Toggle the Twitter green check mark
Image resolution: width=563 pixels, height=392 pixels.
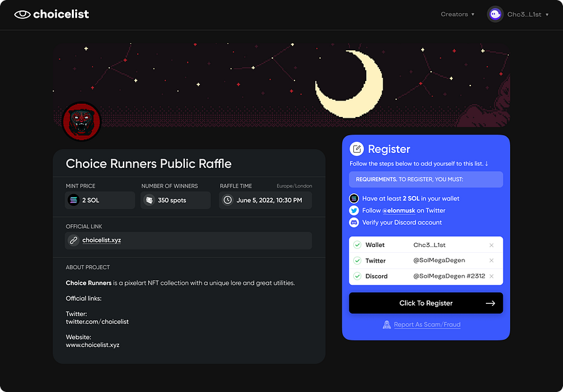pos(357,261)
